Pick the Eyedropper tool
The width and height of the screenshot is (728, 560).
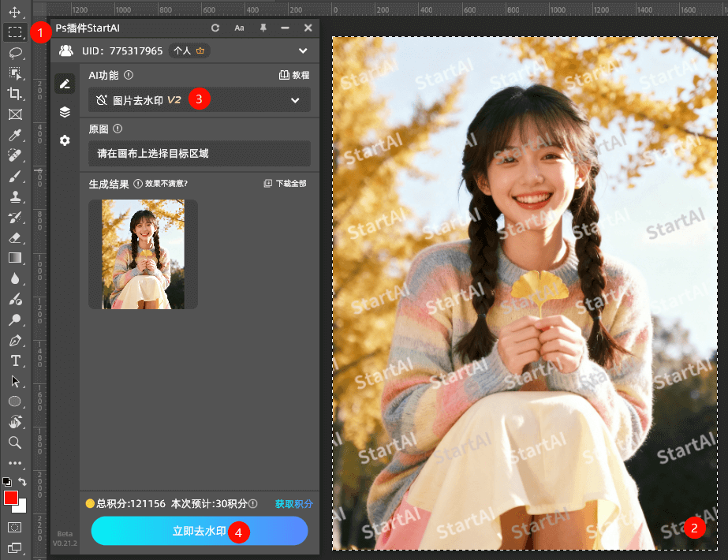tap(14, 135)
